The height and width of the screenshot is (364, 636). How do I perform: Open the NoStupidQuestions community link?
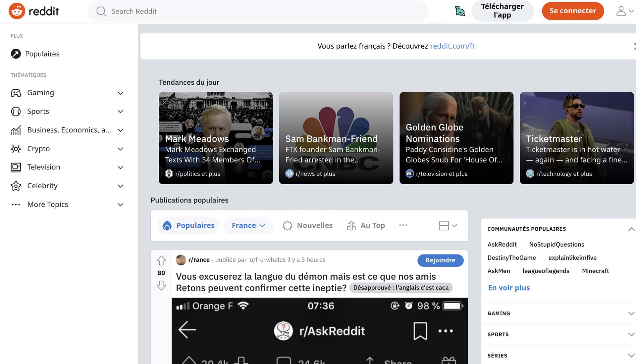(556, 245)
